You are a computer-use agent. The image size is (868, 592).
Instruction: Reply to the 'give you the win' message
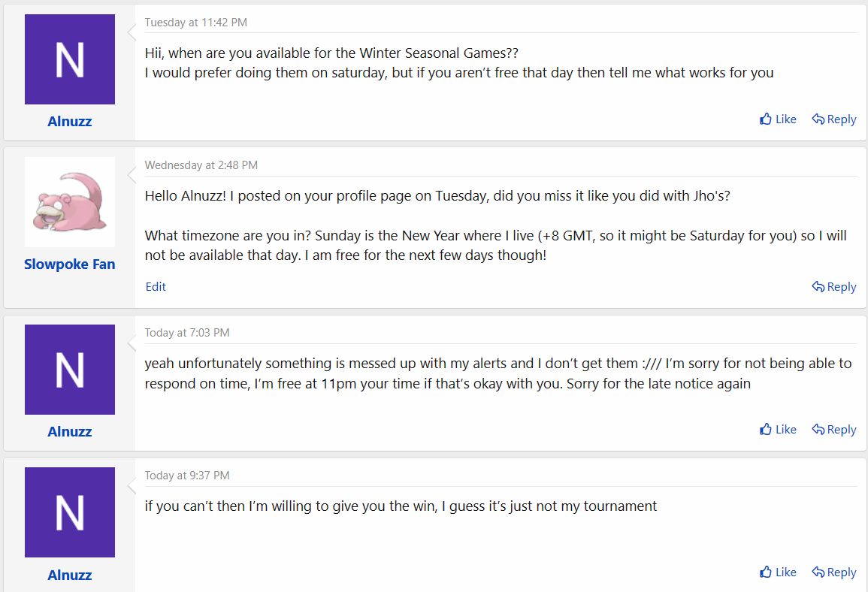point(833,572)
